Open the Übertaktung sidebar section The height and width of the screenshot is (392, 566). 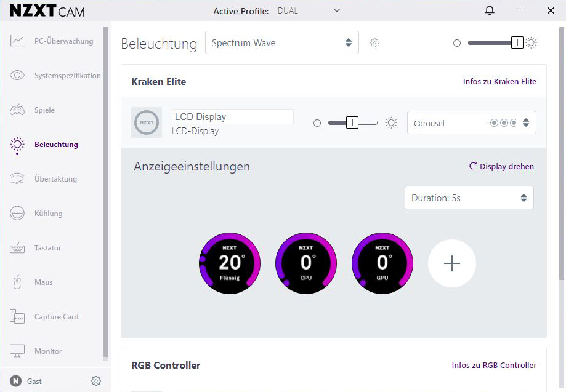(55, 179)
